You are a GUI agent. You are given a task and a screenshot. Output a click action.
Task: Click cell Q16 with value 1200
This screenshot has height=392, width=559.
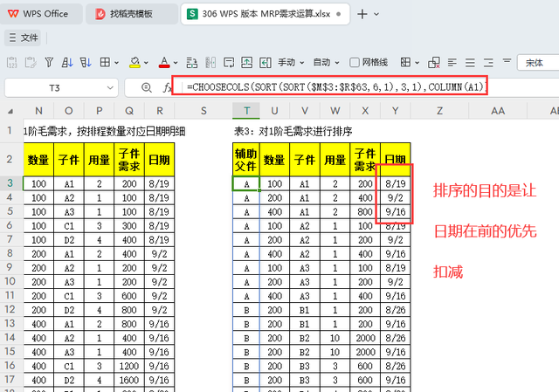[129, 366]
